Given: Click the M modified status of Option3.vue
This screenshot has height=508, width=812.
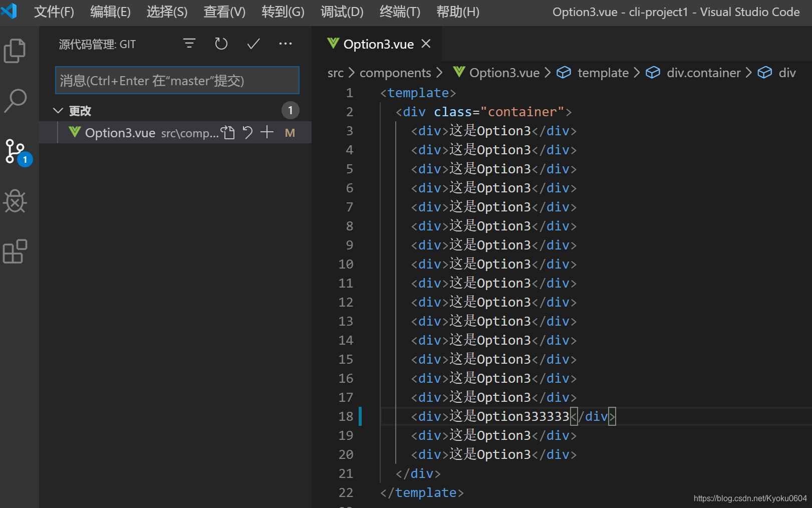Looking at the screenshot, I should click(x=290, y=133).
